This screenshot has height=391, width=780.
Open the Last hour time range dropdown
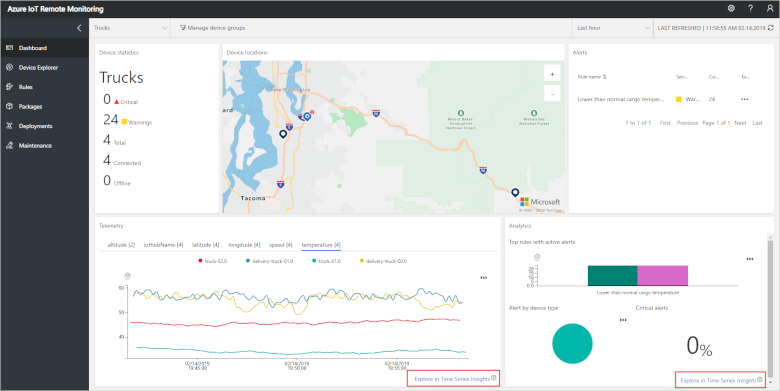pos(612,28)
